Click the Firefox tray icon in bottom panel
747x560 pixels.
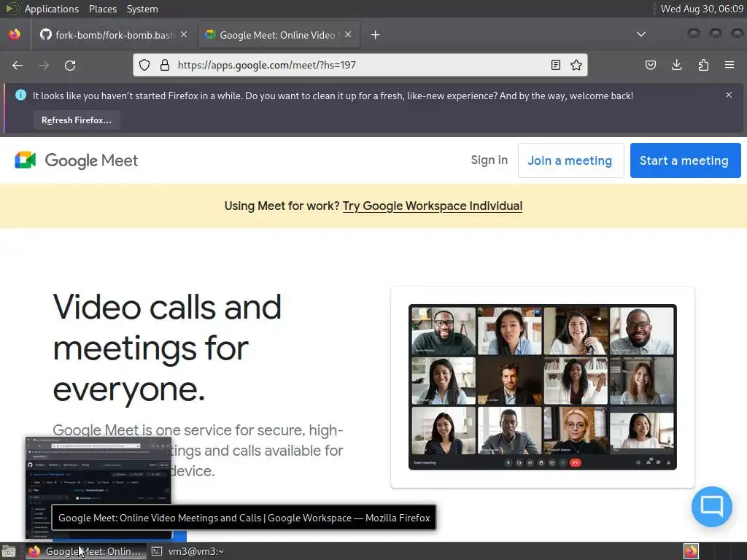click(692, 551)
